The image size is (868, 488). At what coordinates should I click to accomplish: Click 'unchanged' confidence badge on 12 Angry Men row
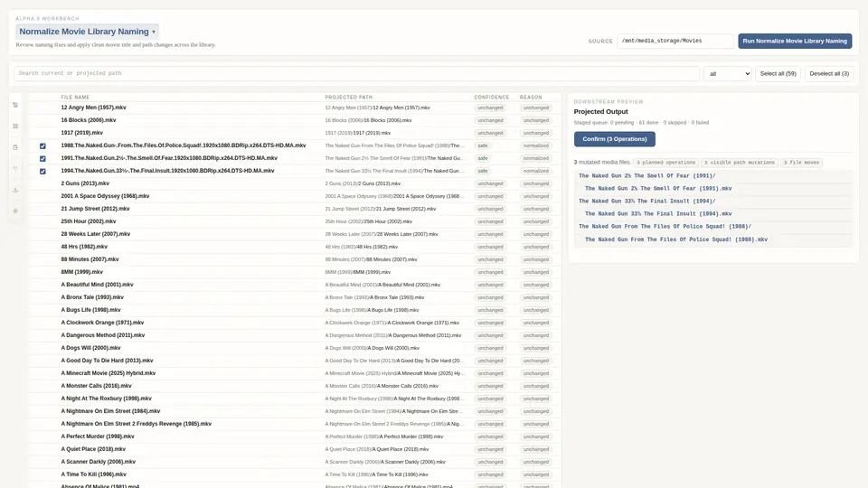(x=490, y=108)
